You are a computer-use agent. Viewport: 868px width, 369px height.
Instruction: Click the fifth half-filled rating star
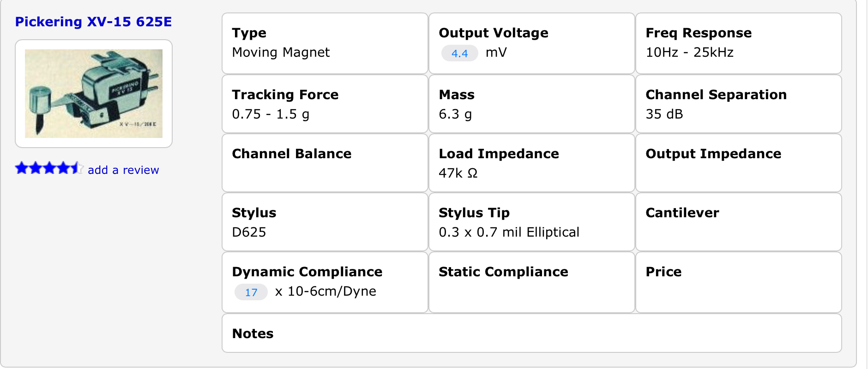pyautogui.click(x=77, y=168)
